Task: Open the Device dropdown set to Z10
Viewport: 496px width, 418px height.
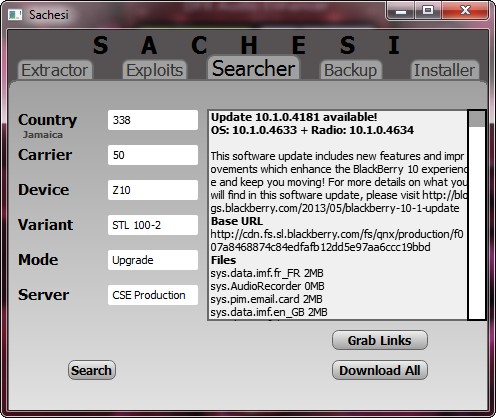Action: (x=153, y=190)
